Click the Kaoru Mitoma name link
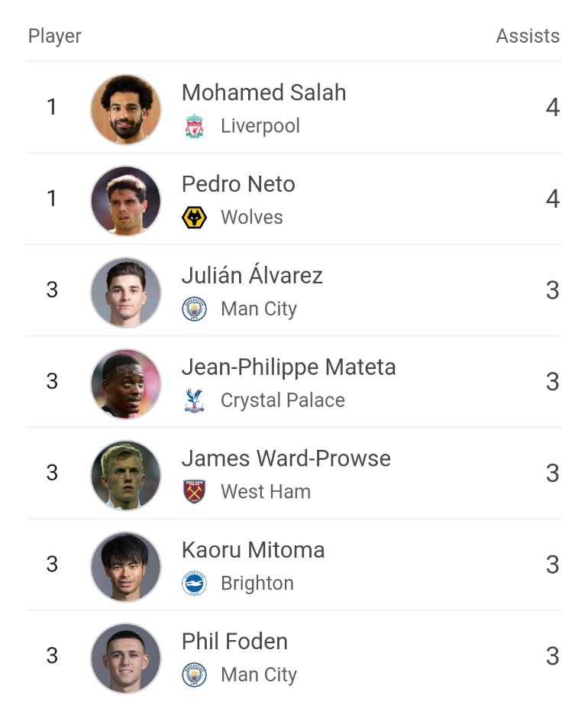The height and width of the screenshot is (718, 588). pos(254,550)
